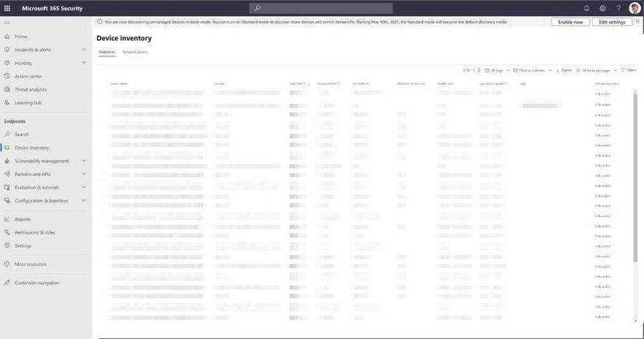Click the search box in top bar
Image resolution: width=644 pixels, height=339 pixels.
coord(321,8)
